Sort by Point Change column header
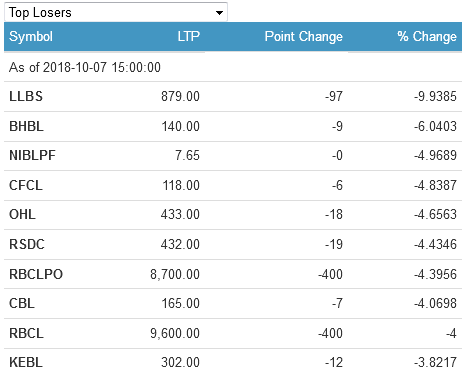 [303, 36]
